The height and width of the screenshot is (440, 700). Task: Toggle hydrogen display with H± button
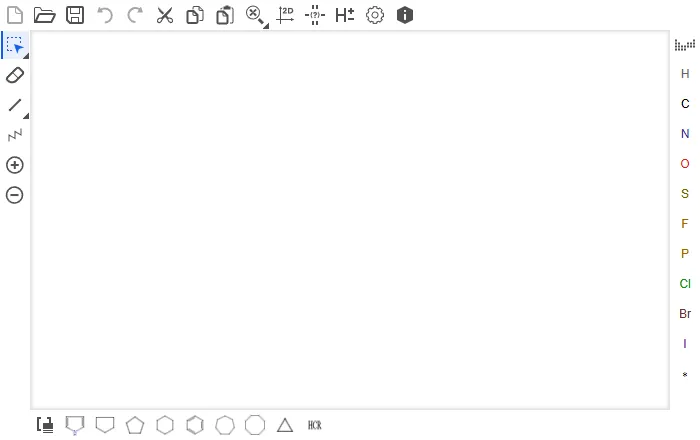pyautogui.click(x=345, y=15)
